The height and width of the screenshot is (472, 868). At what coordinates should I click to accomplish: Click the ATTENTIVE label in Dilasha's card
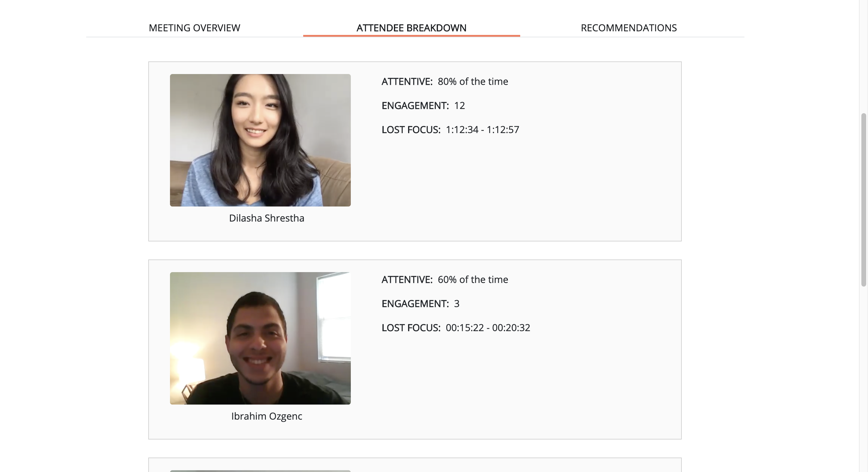tap(407, 82)
